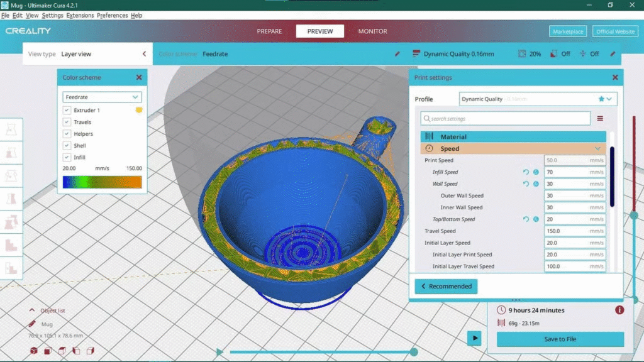
Task: Click the Save to File button
Action: (x=560, y=339)
